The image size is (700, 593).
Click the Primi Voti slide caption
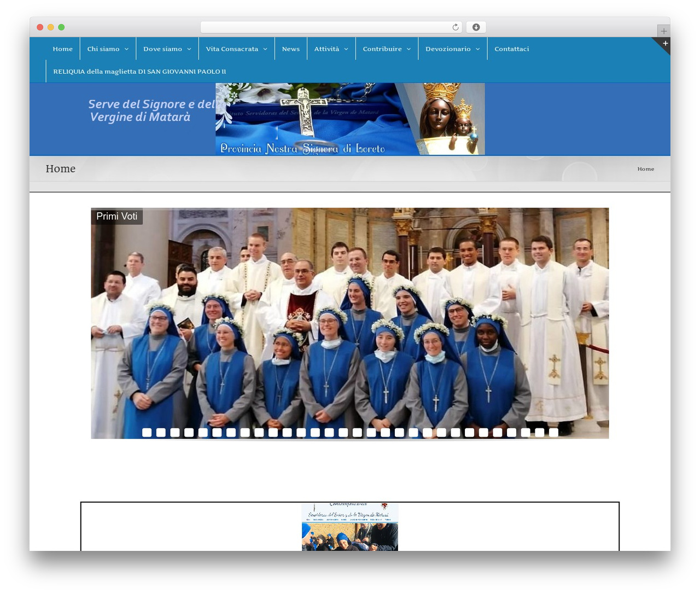pos(117,217)
